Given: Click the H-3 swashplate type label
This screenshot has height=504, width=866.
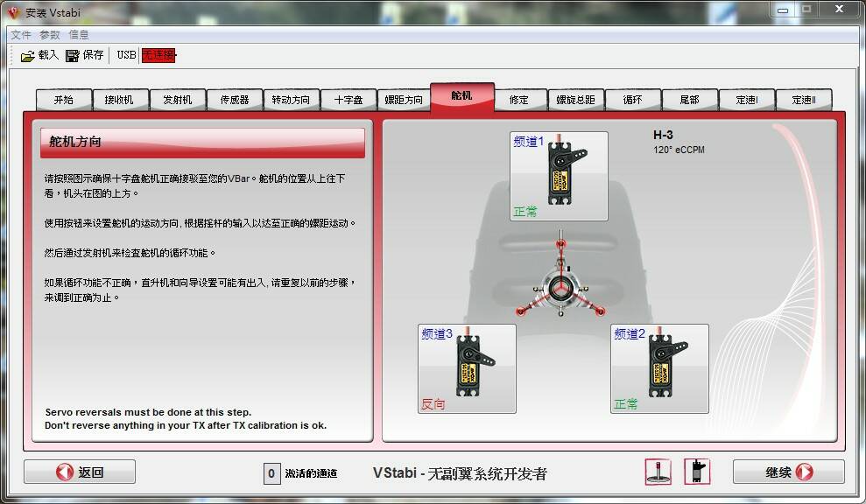Looking at the screenshot, I should 663,135.
